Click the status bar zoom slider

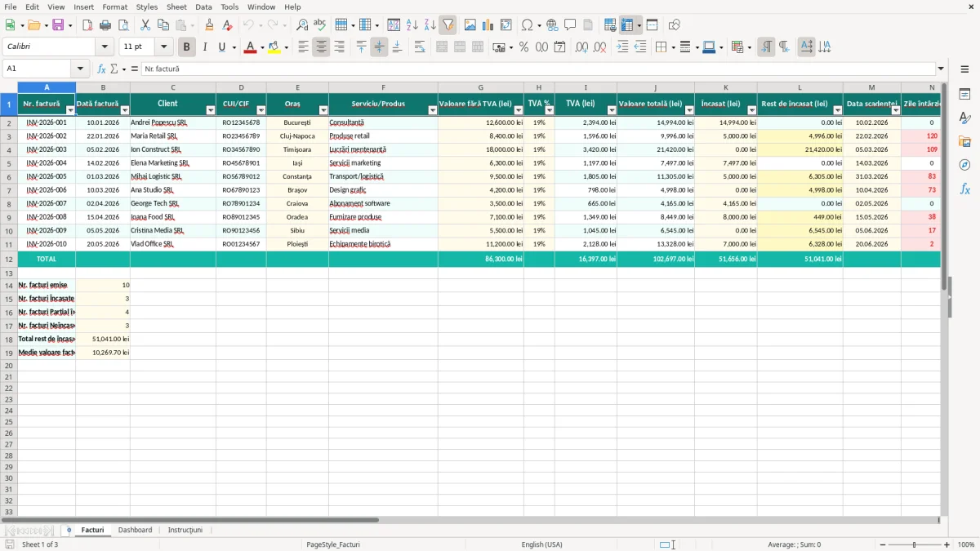click(915, 544)
